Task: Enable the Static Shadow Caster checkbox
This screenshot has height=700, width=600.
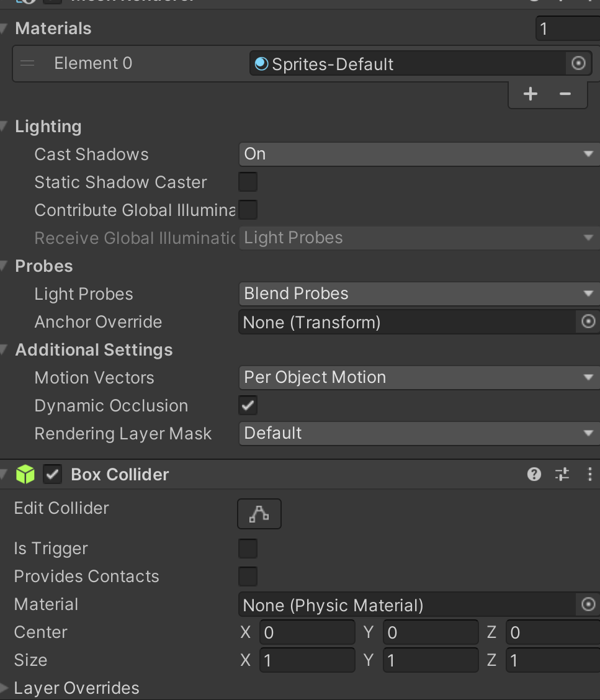Action: click(248, 182)
